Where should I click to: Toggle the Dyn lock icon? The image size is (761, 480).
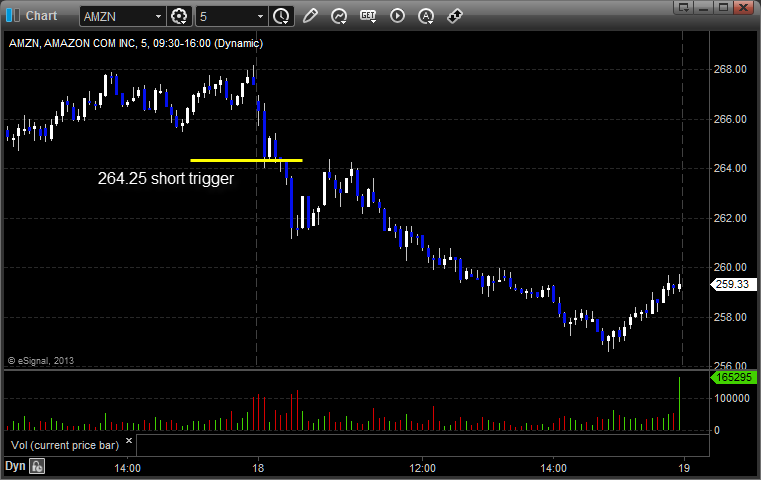pyautogui.click(x=37, y=466)
